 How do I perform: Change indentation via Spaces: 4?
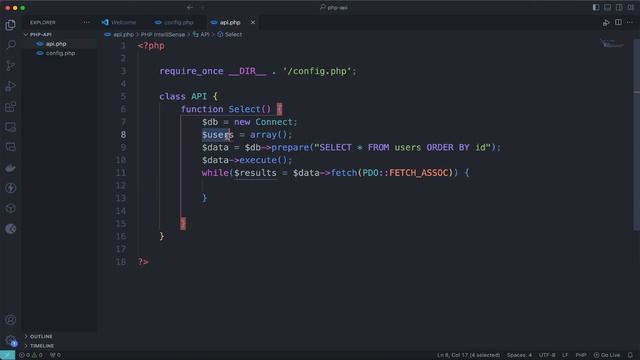519,355
